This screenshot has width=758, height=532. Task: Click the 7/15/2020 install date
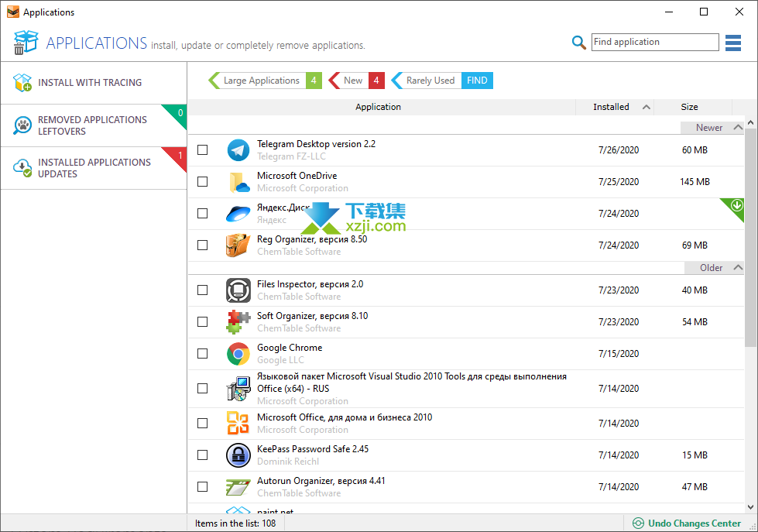pos(619,354)
